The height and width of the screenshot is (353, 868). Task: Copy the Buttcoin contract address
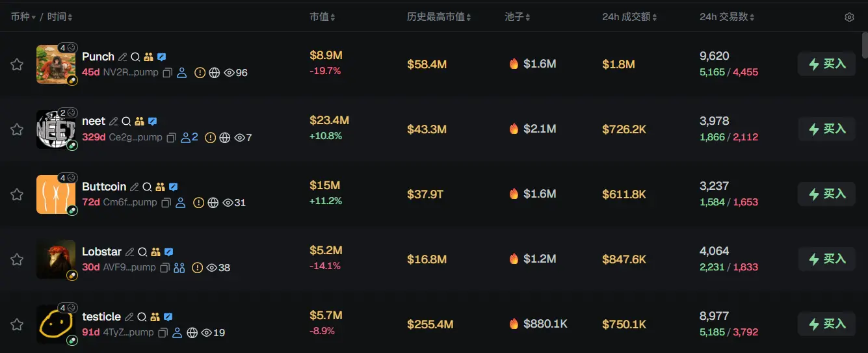pyautogui.click(x=166, y=203)
